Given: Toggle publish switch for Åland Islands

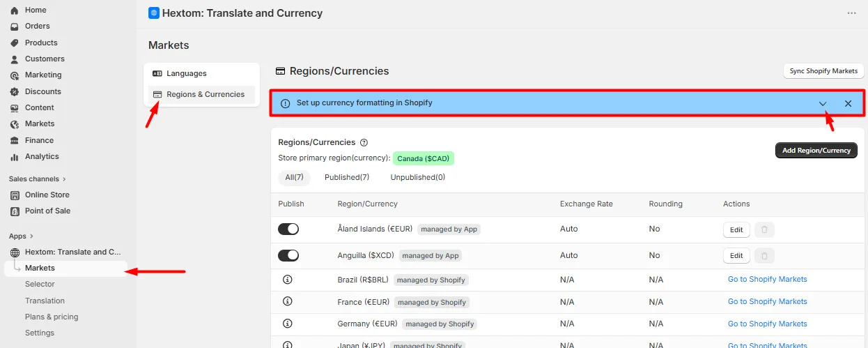Looking at the screenshot, I should point(288,229).
